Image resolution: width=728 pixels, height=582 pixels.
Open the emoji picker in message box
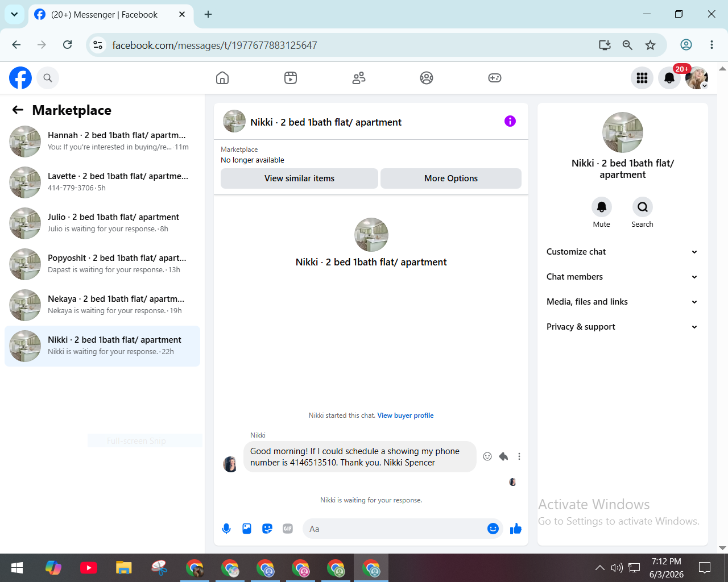click(493, 529)
